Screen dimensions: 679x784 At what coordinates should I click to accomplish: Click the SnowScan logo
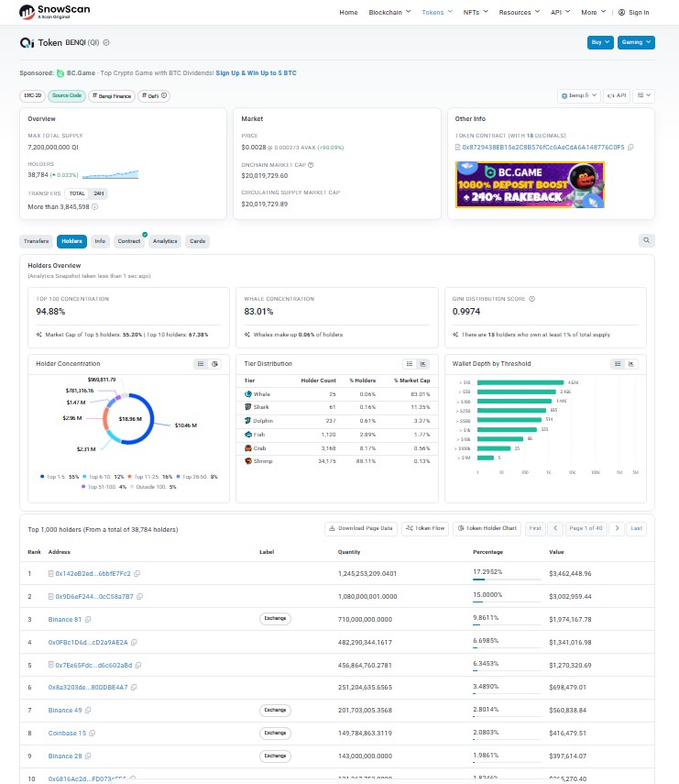[54, 12]
